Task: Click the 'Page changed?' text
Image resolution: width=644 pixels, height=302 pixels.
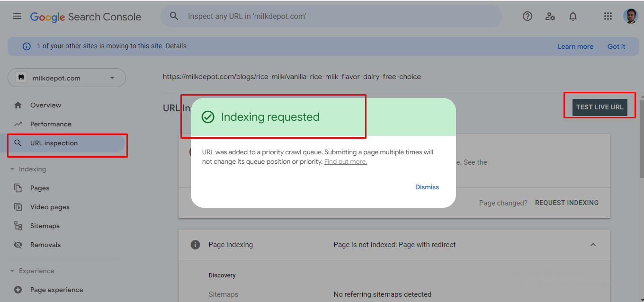Action: [503, 203]
